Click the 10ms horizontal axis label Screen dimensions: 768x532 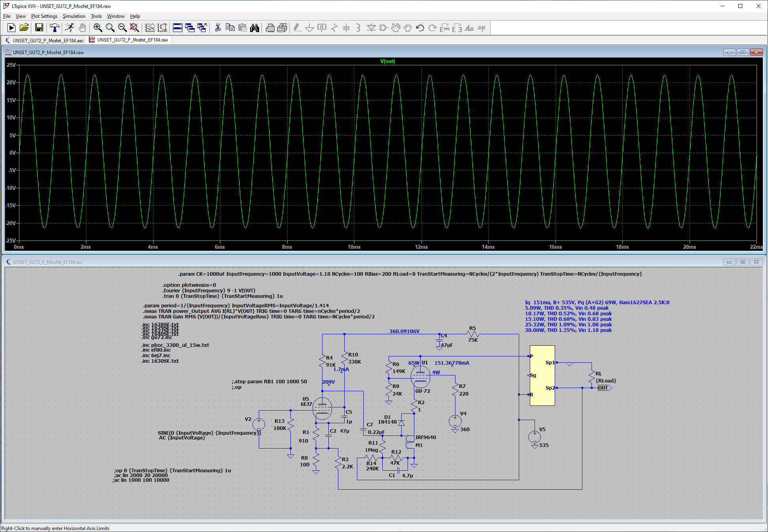click(354, 247)
